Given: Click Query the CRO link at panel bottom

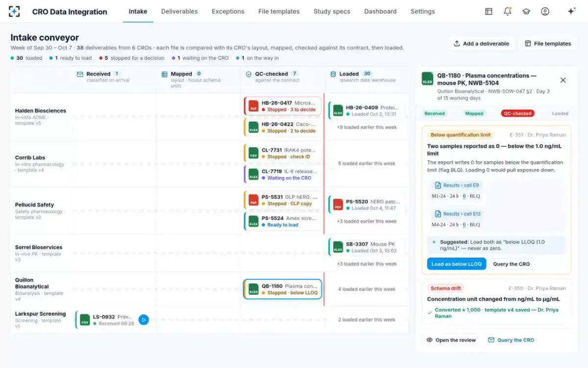Looking at the screenshot, I should pos(511,340).
